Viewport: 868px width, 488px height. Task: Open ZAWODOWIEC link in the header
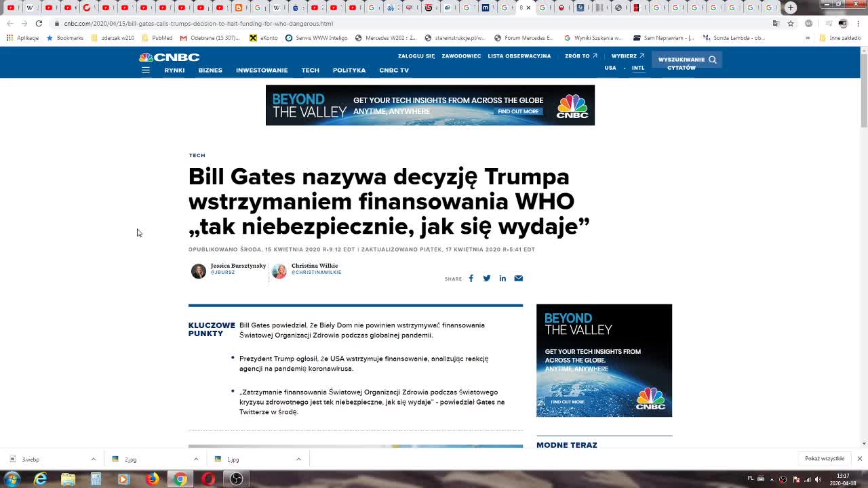tap(461, 56)
